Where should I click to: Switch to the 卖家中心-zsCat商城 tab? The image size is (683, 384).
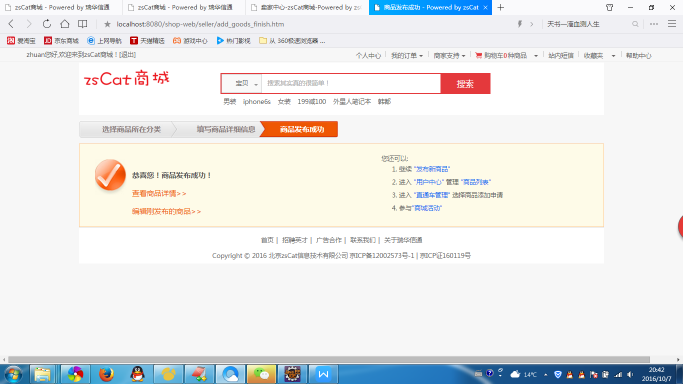tap(307, 7)
